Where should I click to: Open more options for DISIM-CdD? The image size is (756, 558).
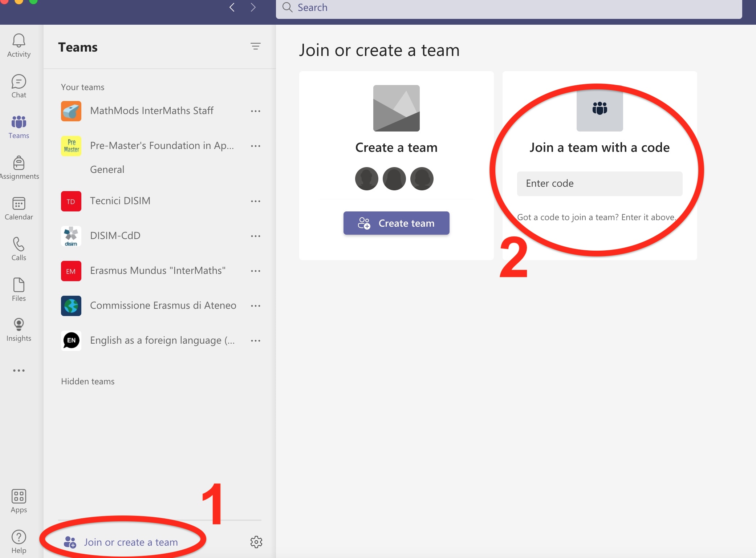tap(256, 236)
